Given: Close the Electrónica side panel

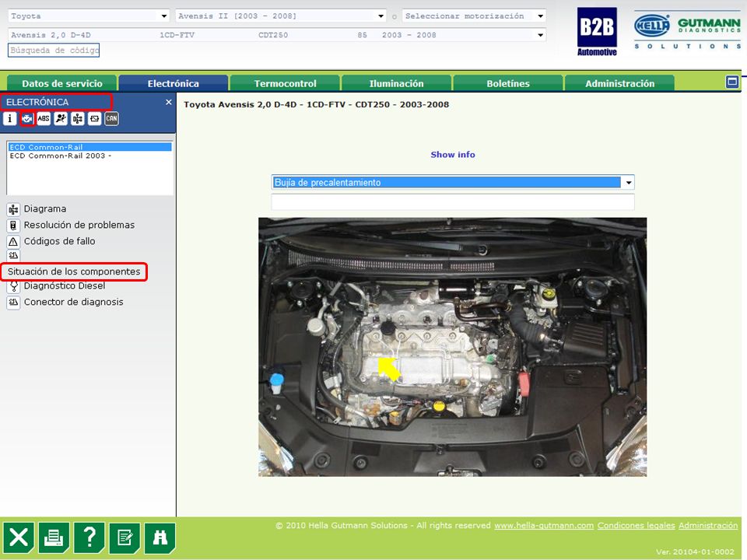Looking at the screenshot, I should [169, 102].
